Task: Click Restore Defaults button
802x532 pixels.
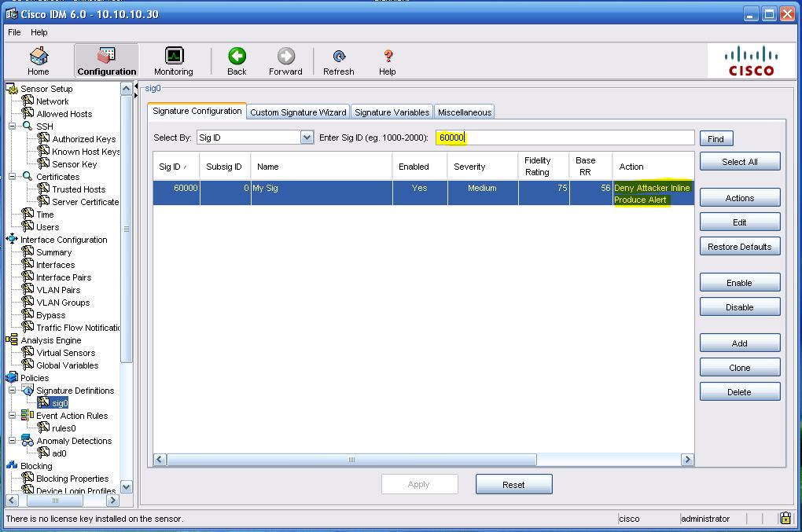Action: pyautogui.click(x=740, y=246)
